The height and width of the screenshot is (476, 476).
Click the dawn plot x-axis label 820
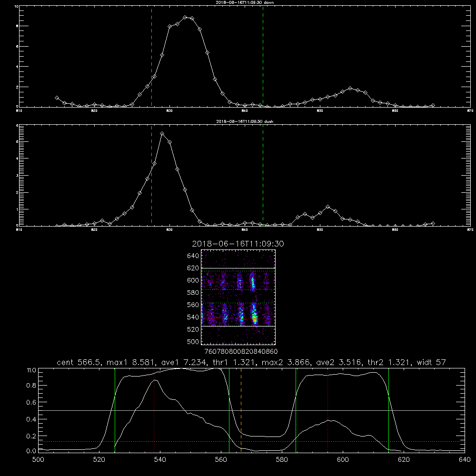(94, 111)
